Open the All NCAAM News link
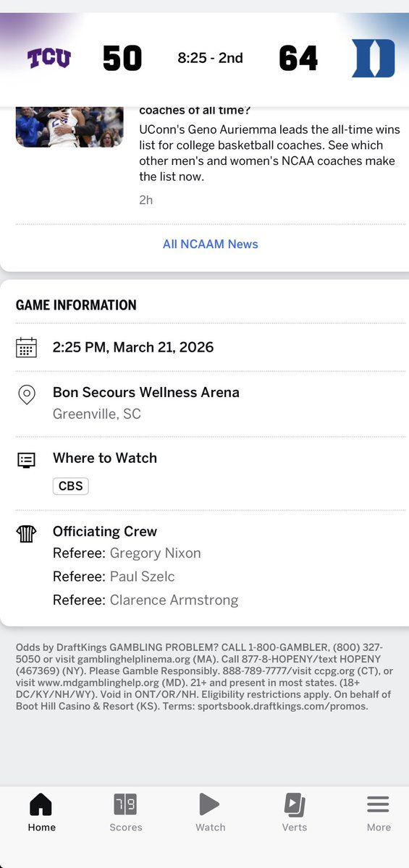409x868 pixels. (x=211, y=244)
